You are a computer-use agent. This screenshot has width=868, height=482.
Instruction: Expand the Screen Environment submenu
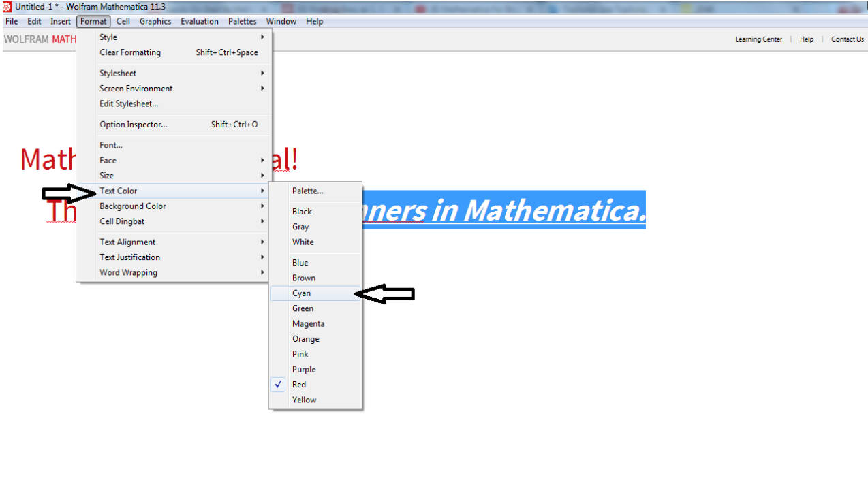point(174,89)
